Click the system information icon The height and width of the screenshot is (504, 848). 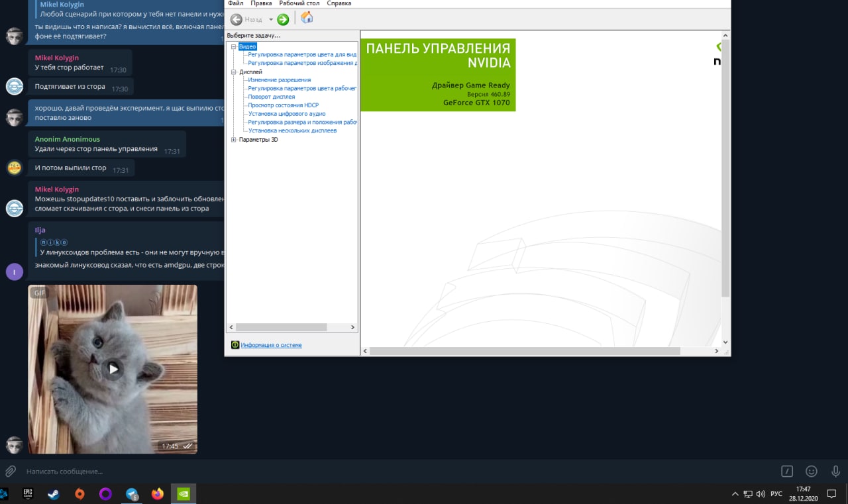(x=235, y=345)
